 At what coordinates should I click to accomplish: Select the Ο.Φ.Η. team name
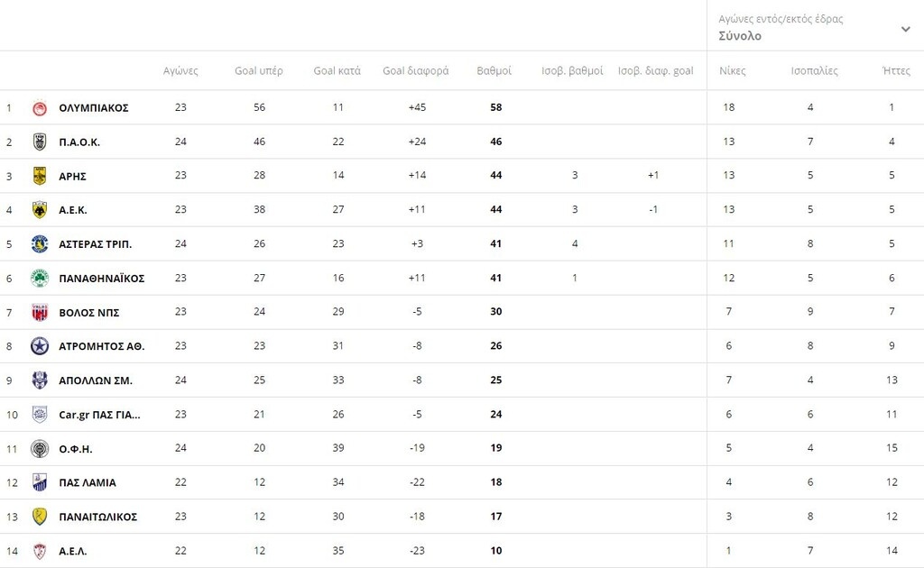coord(76,449)
